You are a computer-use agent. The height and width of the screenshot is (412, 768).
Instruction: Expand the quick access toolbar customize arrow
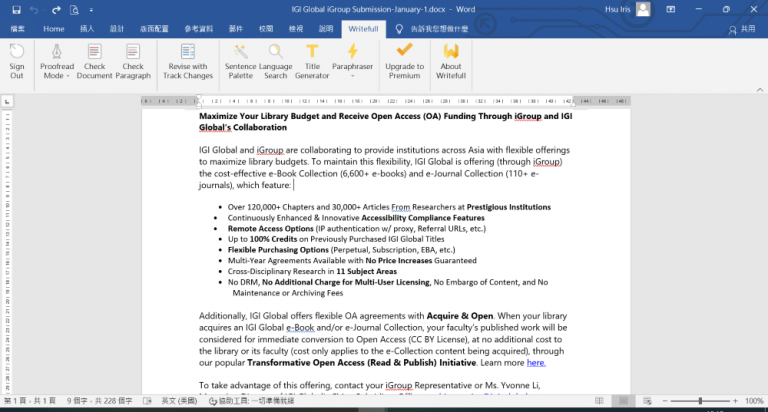coord(91,10)
